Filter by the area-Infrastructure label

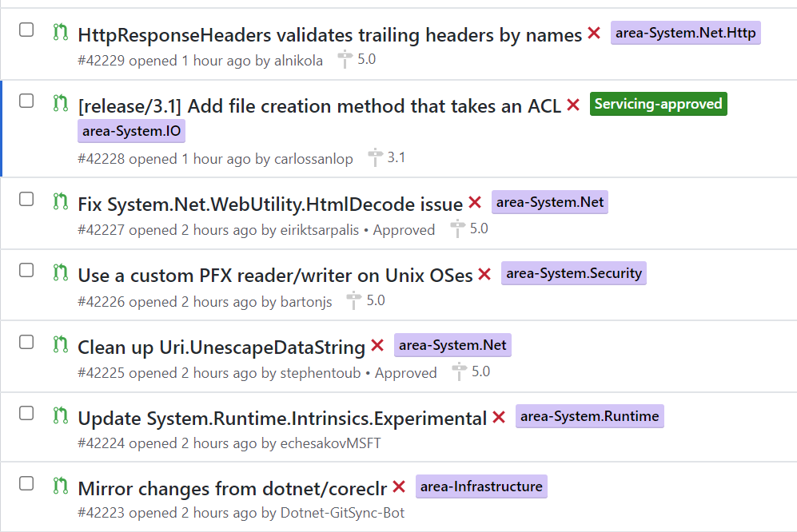tap(481, 486)
